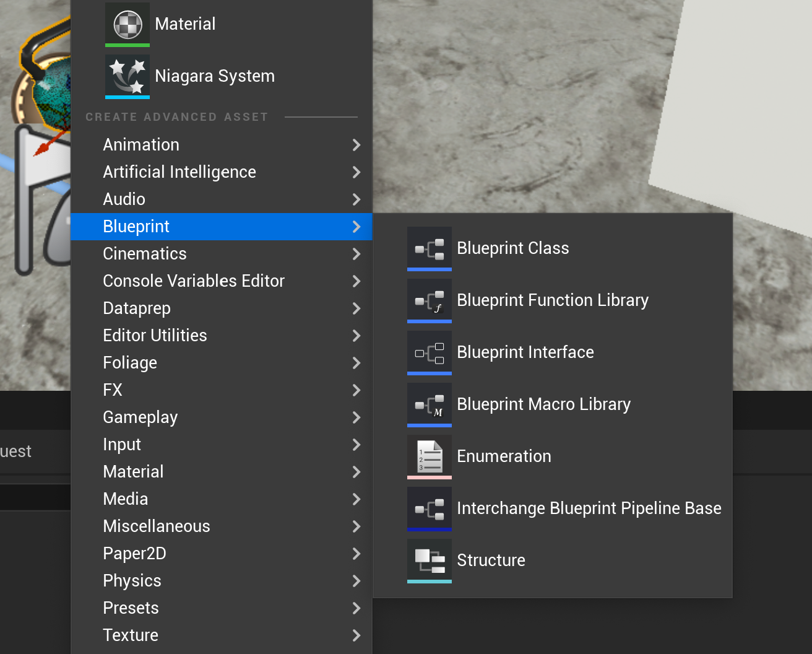The height and width of the screenshot is (654, 812).
Task: Click the Structure asset icon
Action: coord(430,560)
